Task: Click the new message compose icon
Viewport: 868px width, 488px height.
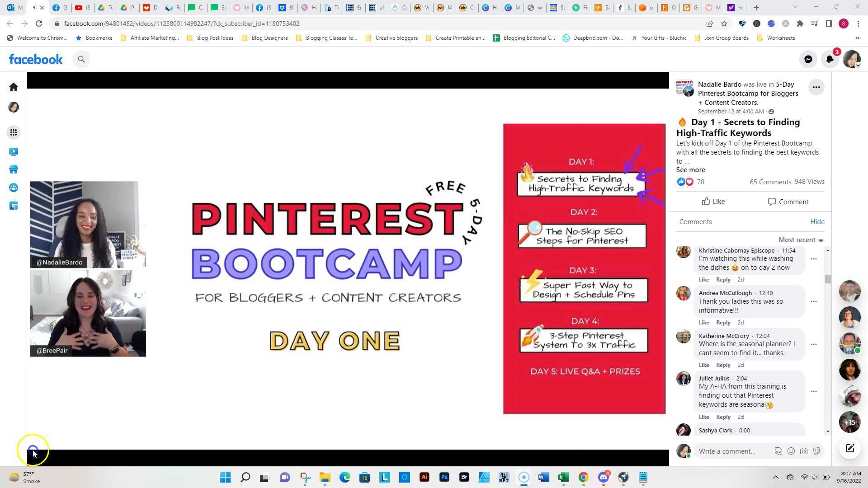Action: pyautogui.click(x=849, y=448)
